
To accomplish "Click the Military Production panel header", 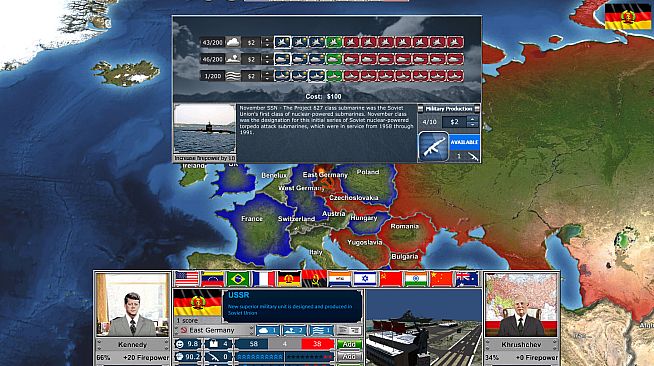I will click(x=449, y=109).
